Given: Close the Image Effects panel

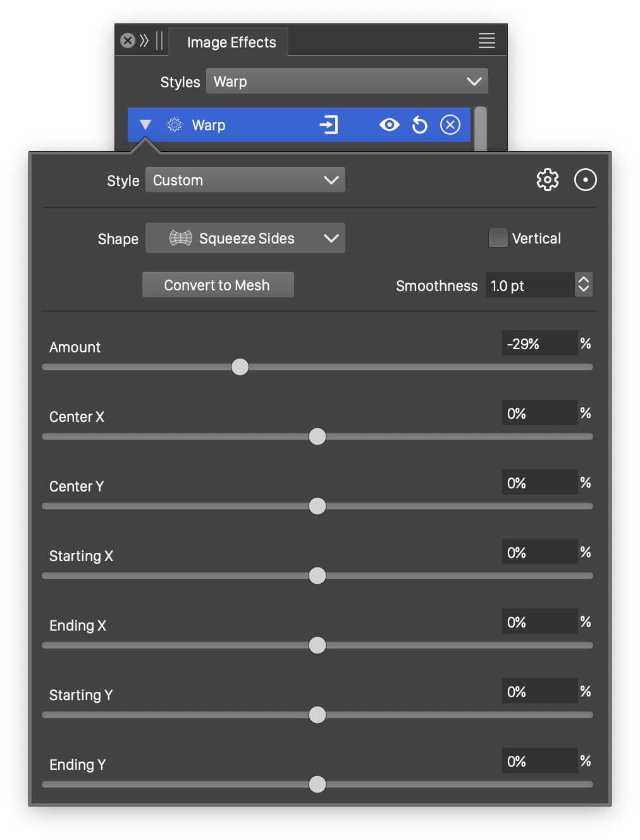Looking at the screenshot, I should [x=128, y=41].
